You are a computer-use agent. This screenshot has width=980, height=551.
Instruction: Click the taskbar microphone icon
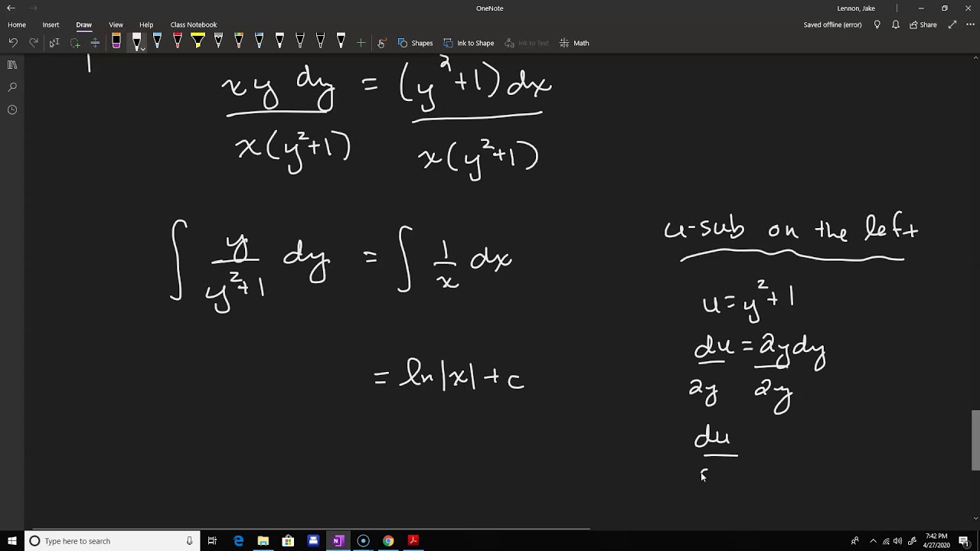coord(189,541)
